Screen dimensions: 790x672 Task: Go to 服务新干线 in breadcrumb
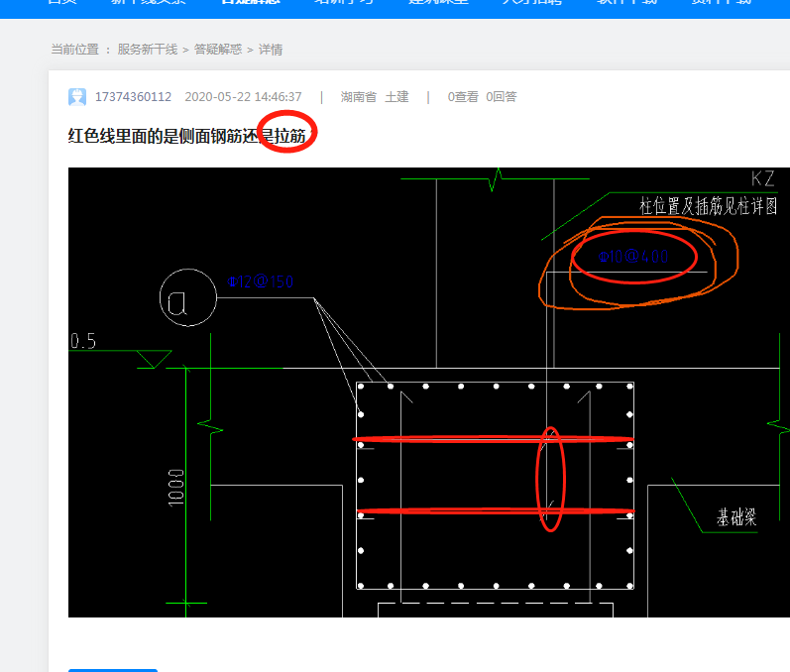pyautogui.click(x=148, y=50)
